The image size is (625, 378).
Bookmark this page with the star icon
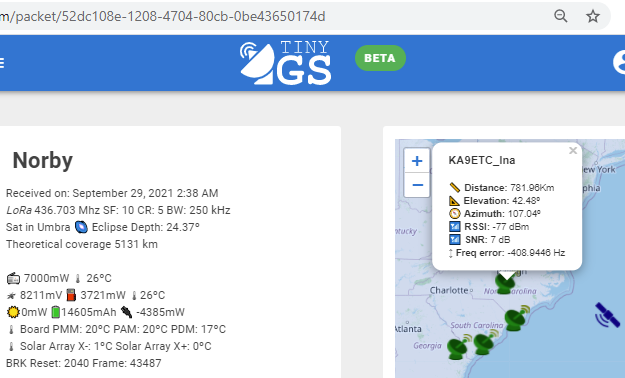tap(593, 16)
